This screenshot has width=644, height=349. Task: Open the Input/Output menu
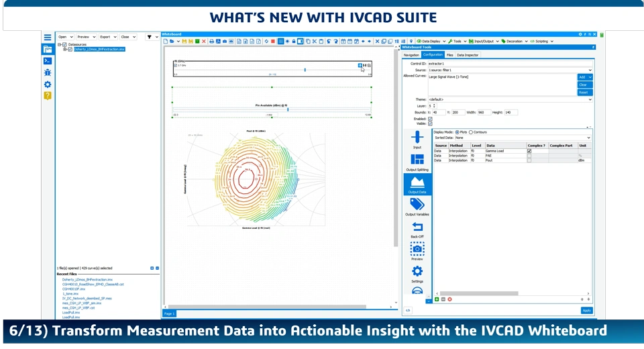tap(484, 41)
